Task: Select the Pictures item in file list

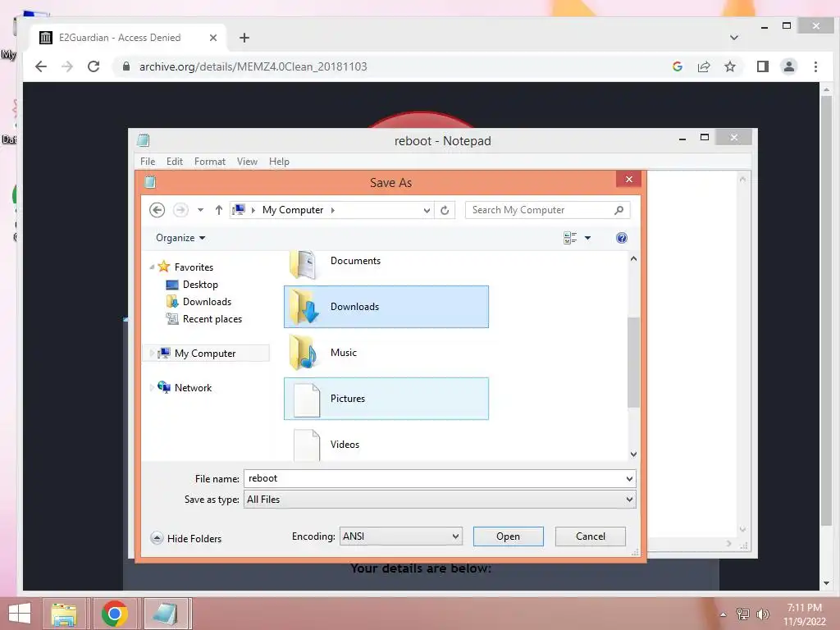Action: point(386,399)
